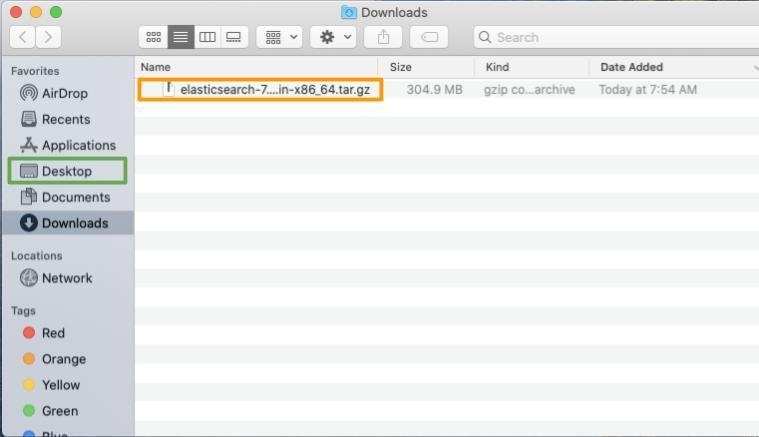This screenshot has height=437, width=759.
Task: Click the Edit Tags toolbar button
Action: pos(429,37)
